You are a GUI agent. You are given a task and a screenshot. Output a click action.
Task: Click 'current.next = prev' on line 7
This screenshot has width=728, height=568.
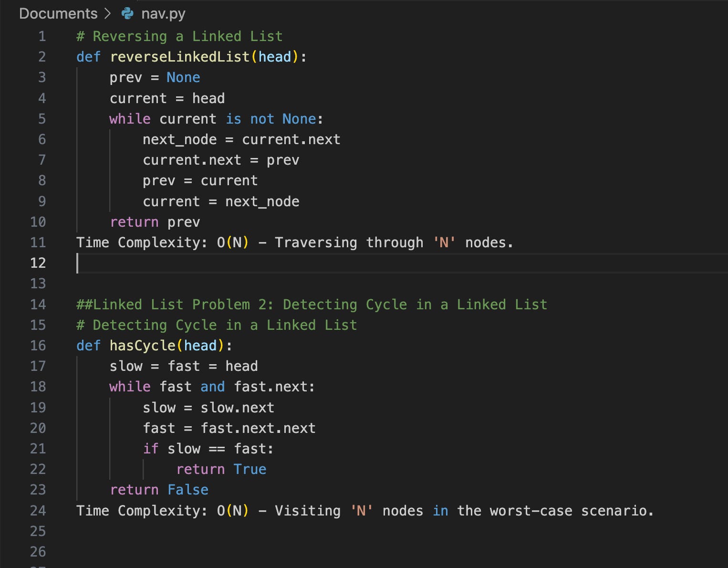221,160
